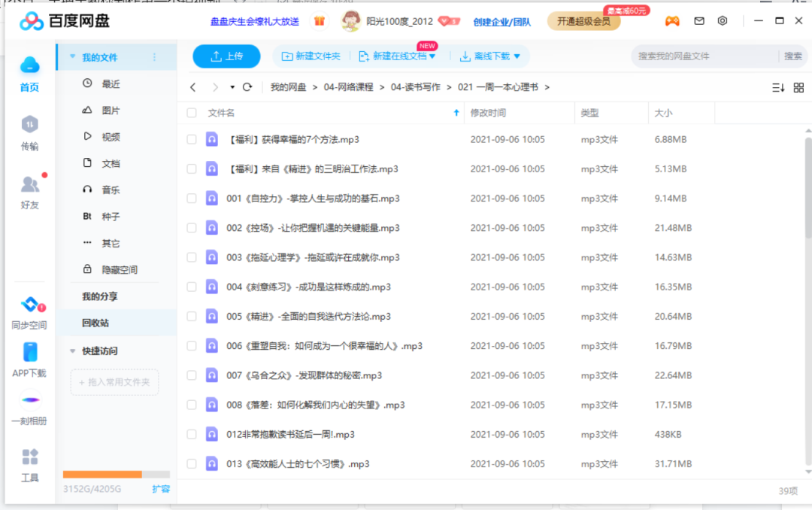Open the sort order icon

(x=778, y=87)
